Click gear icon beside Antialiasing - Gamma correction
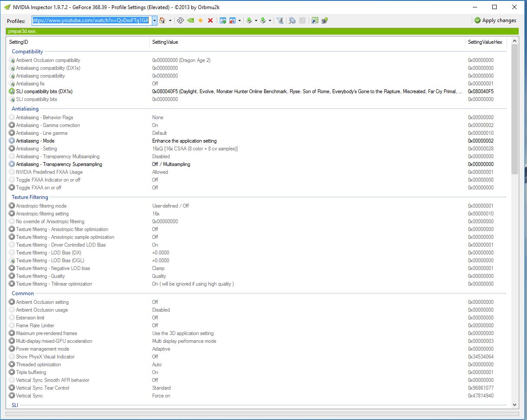The width and height of the screenshot is (527, 420). click(12, 125)
